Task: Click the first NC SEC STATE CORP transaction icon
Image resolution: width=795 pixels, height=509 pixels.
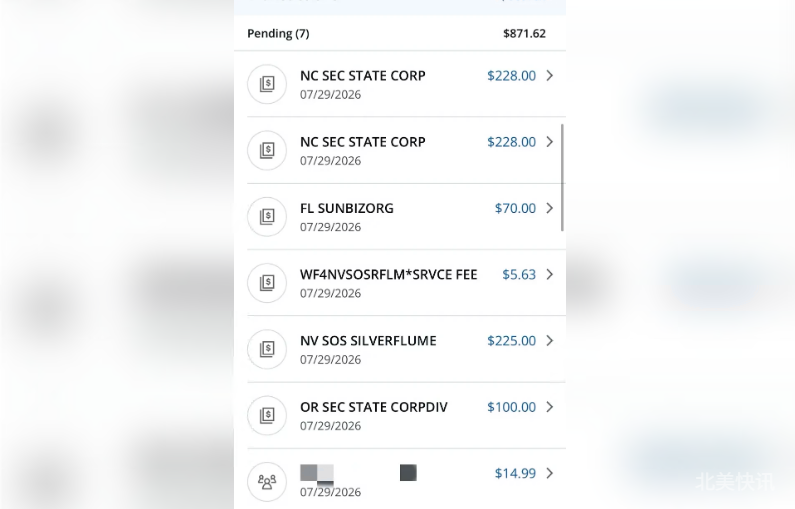Action: coord(267,84)
